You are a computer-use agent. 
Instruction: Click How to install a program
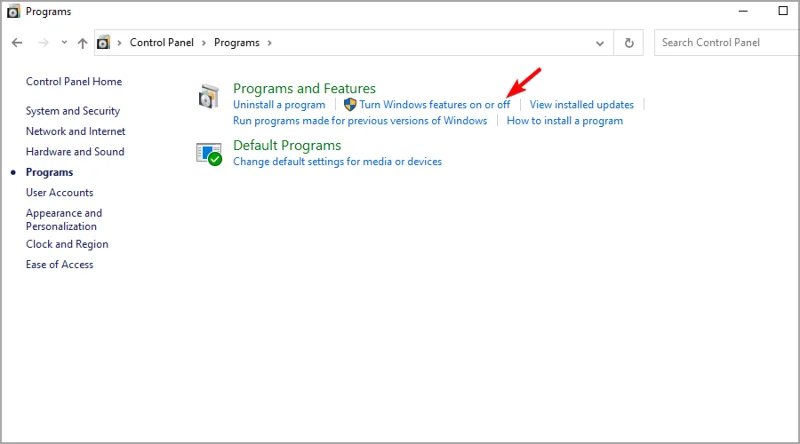tap(565, 121)
